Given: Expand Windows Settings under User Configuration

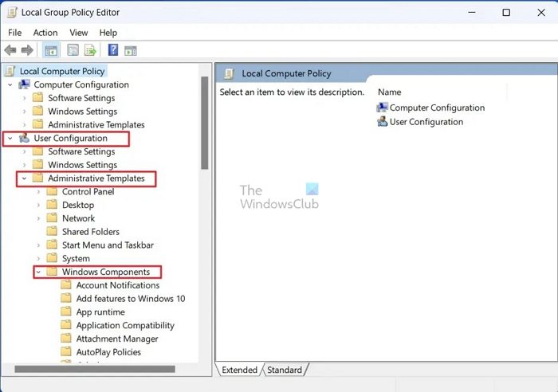Looking at the screenshot, I should point(24,165).
